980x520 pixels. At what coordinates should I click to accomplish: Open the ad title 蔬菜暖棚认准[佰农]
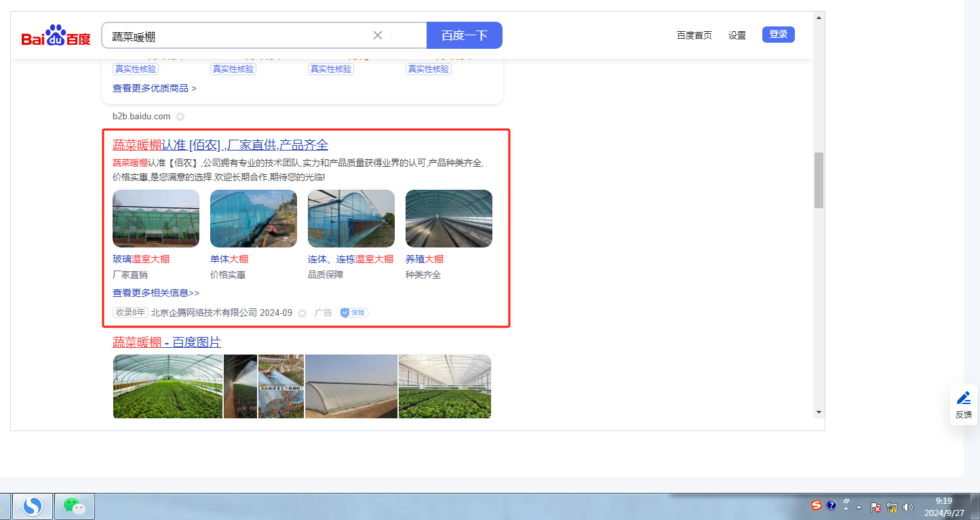coord(220,144)
